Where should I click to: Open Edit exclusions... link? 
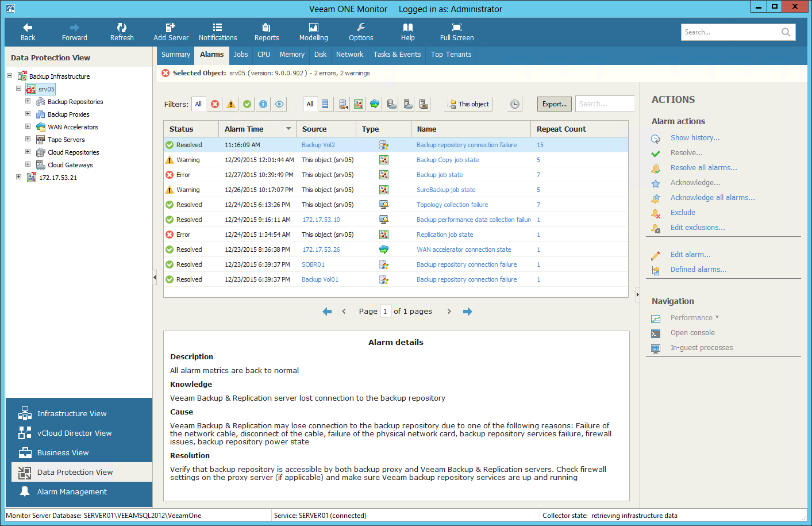tap(698, 228)
